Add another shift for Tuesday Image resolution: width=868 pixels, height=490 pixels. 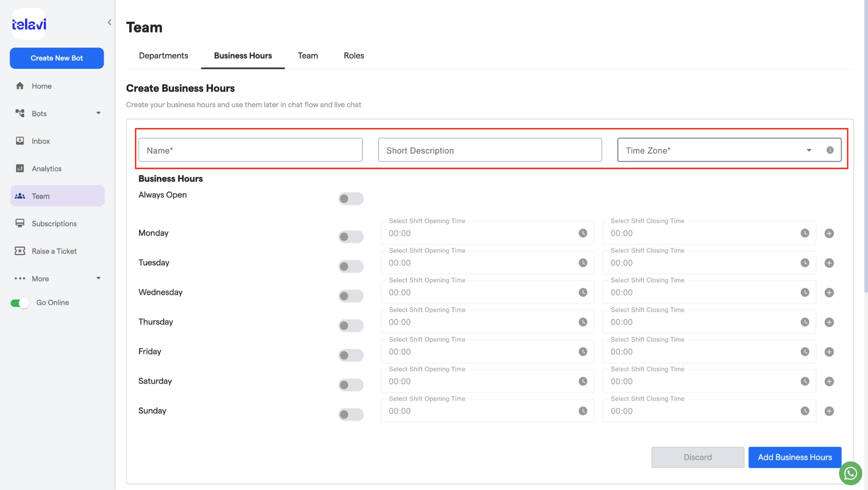click(x=829, y=263)
